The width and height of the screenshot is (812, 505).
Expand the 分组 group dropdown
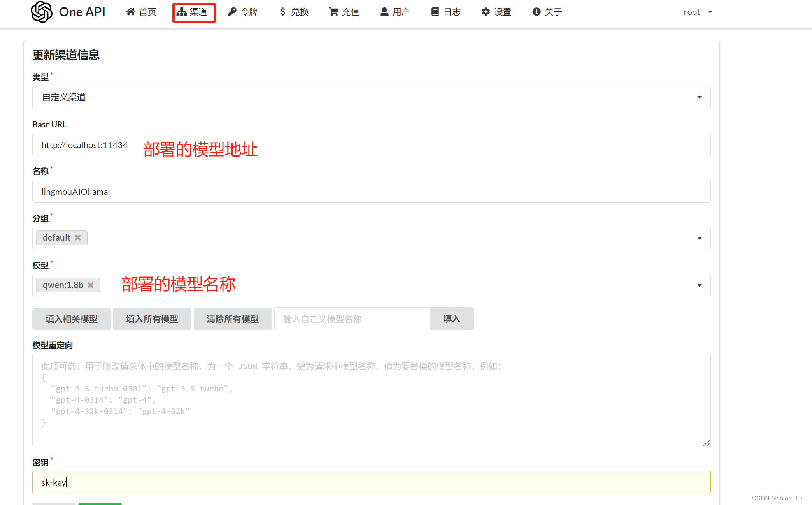699,238
